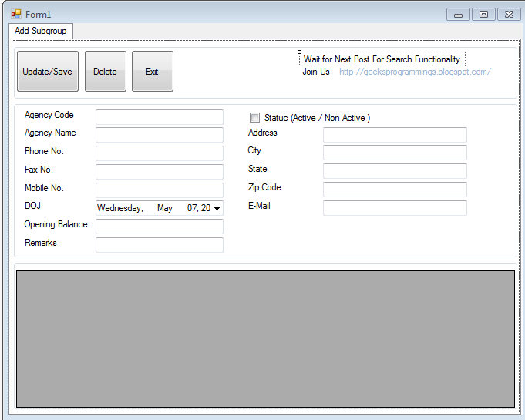525x420 pixels.
Task: Focus the State input field
Action: [x=395, y=171]
